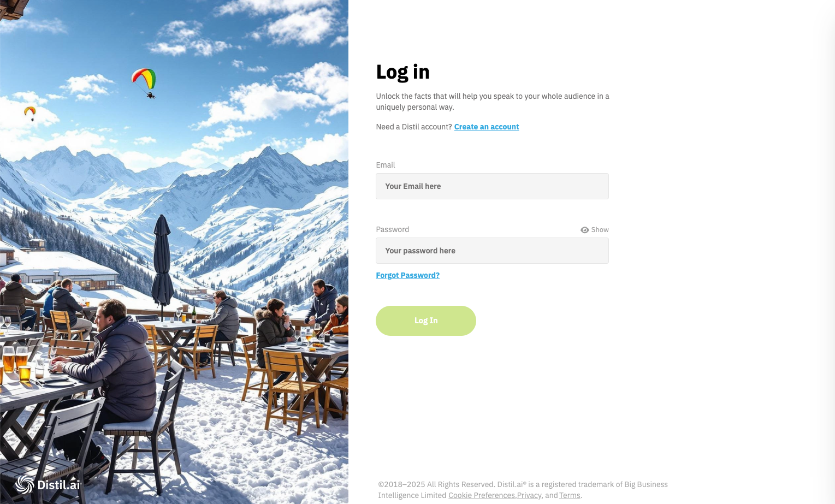The height and width of the screenshot is (504, 835).
Task: Open the Terms link in footer
Action: click(570, 495)
